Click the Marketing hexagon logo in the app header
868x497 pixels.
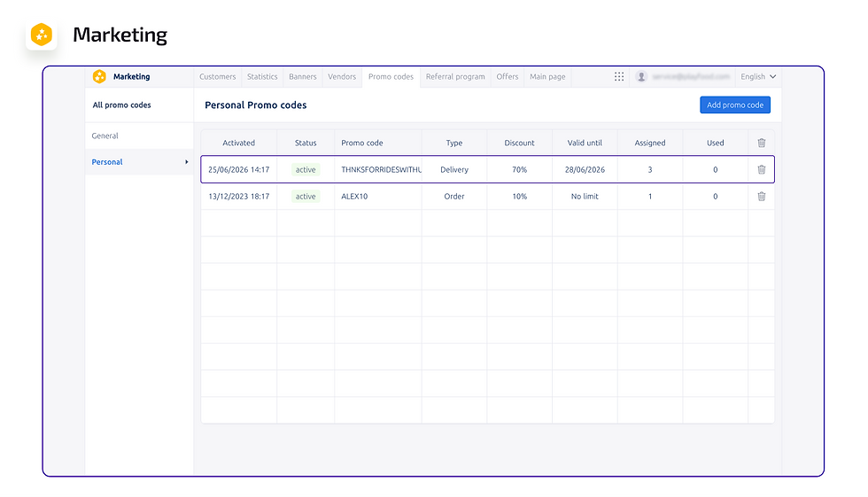point(99,76)
